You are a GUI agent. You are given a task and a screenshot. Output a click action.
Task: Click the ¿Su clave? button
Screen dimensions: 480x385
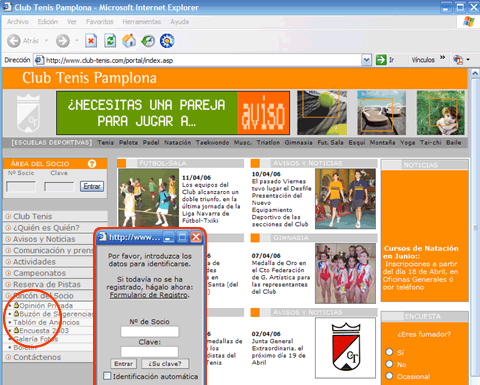165,364
